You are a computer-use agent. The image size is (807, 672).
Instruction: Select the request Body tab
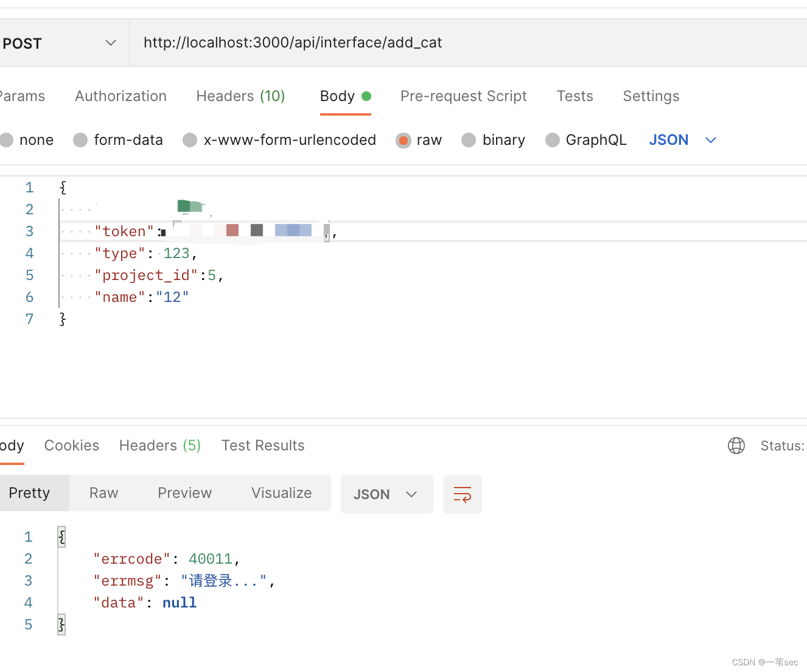(345, 96)
